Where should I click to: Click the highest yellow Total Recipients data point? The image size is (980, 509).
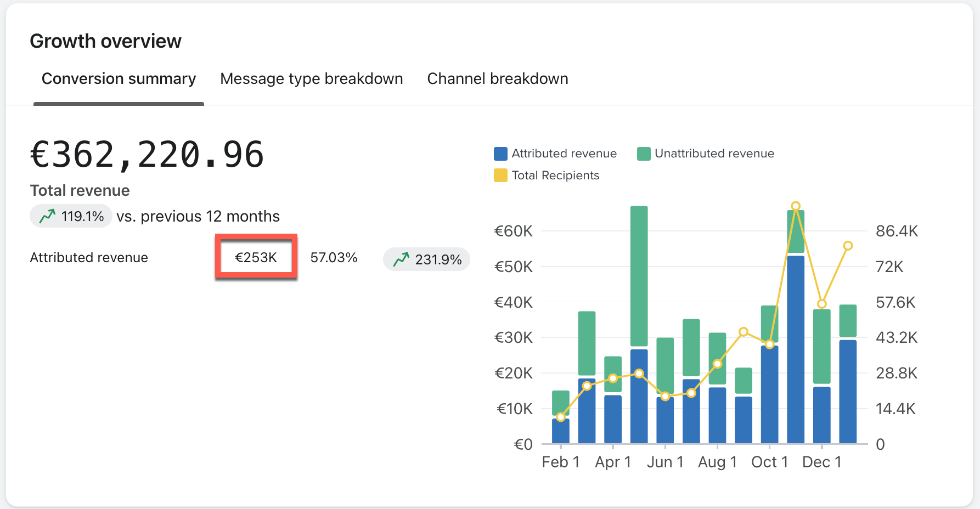click(796, 206)
